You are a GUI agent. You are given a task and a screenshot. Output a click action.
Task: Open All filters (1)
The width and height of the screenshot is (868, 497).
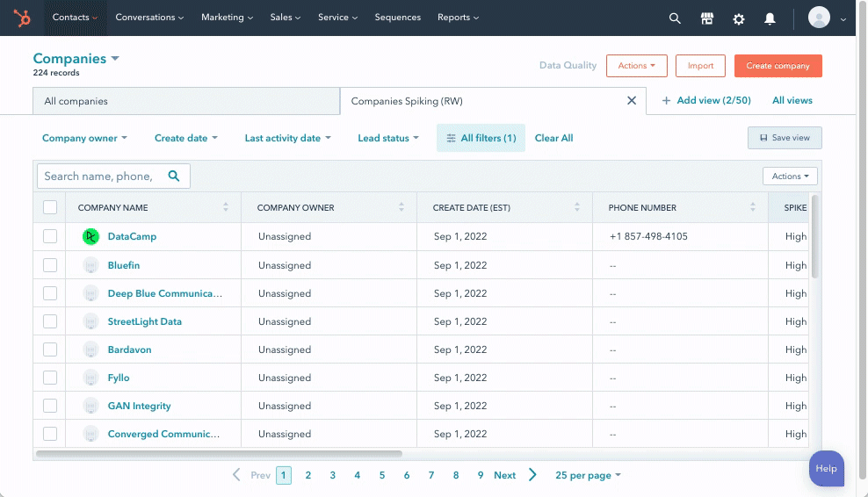click(x=481, y=138)
